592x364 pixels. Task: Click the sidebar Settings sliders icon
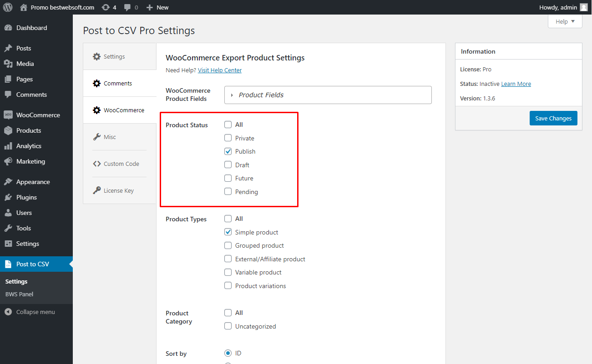click(x=8, y=244)
